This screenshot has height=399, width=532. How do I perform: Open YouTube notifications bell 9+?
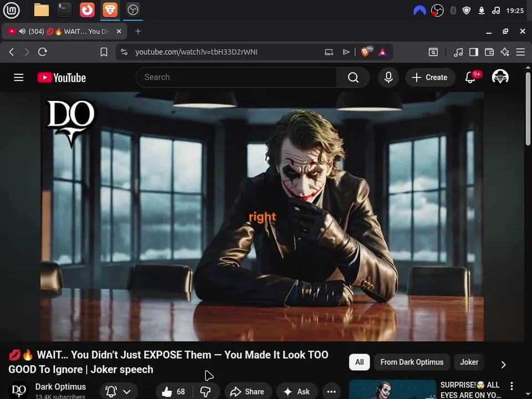tap(470, 77)
